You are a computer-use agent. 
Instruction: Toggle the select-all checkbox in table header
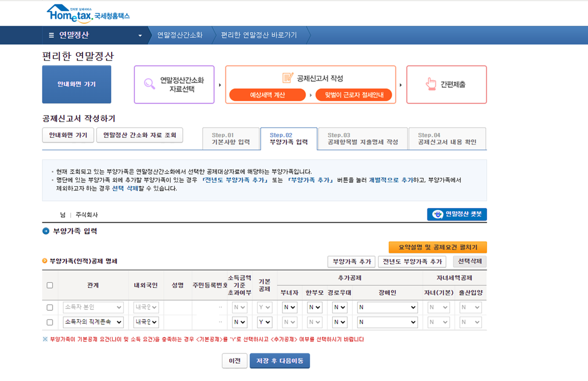[x=50, y=285]
